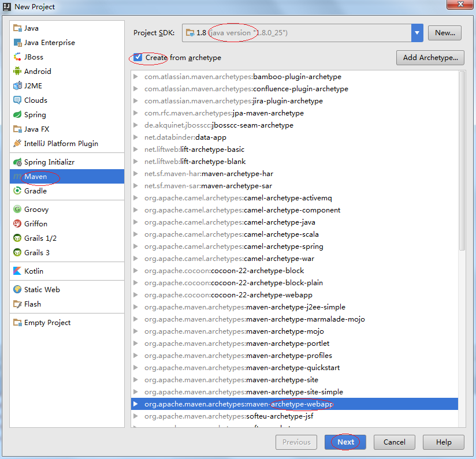Click the Flash icon

point(17,304)
